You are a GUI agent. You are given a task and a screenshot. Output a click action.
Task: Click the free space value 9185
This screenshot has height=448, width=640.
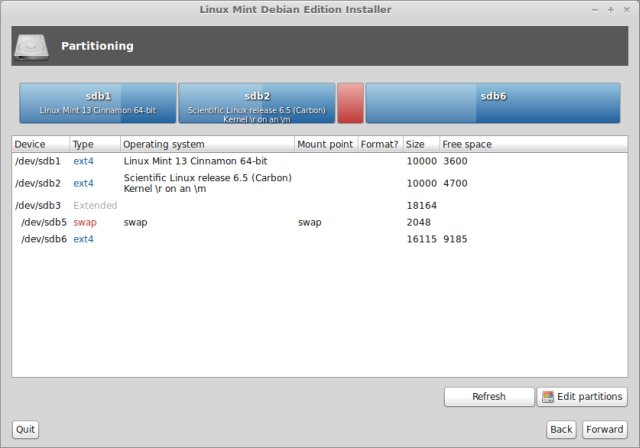tap(456, 239)
